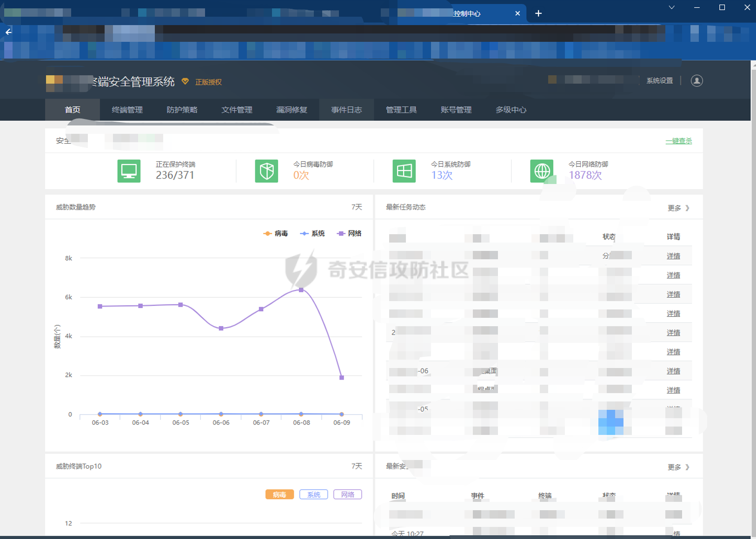The width and height of the screenshot is (756, 539).
Task: Toggle the 病毒 series in chart legend
Action: coord(275,233)
